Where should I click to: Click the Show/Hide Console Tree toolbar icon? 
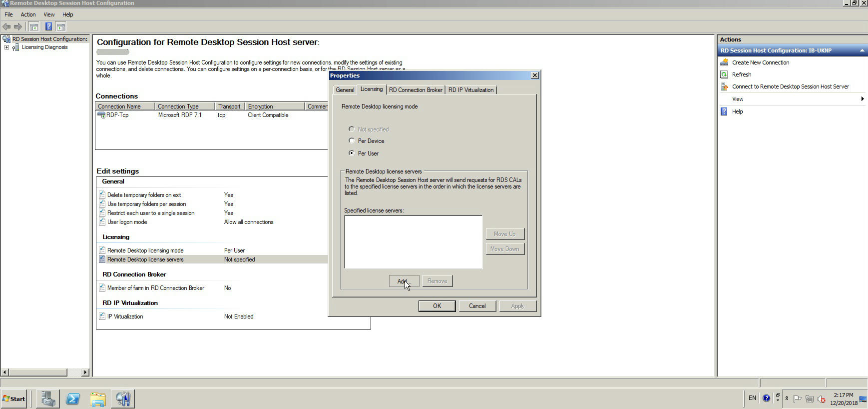click(33, 27)
